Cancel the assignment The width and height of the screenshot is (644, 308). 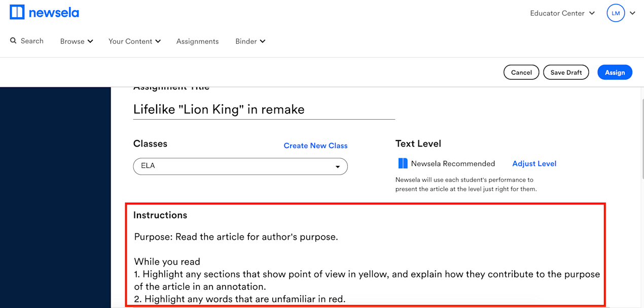click(521, 73)
